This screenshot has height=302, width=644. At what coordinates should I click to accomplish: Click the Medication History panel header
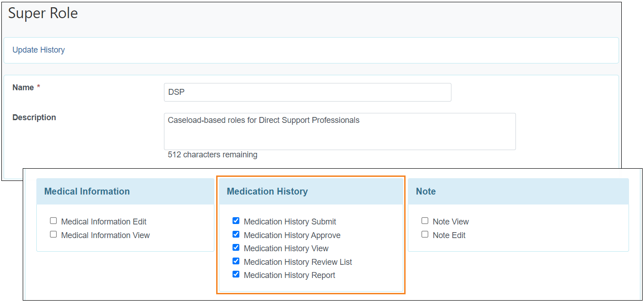[311, 191]
